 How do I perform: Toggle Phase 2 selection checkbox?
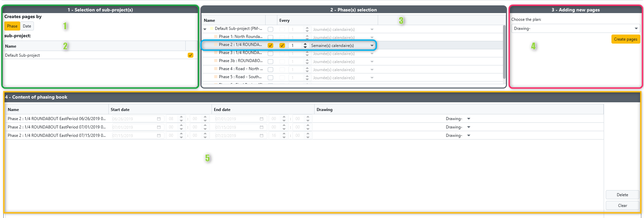[x=270, y=45]
